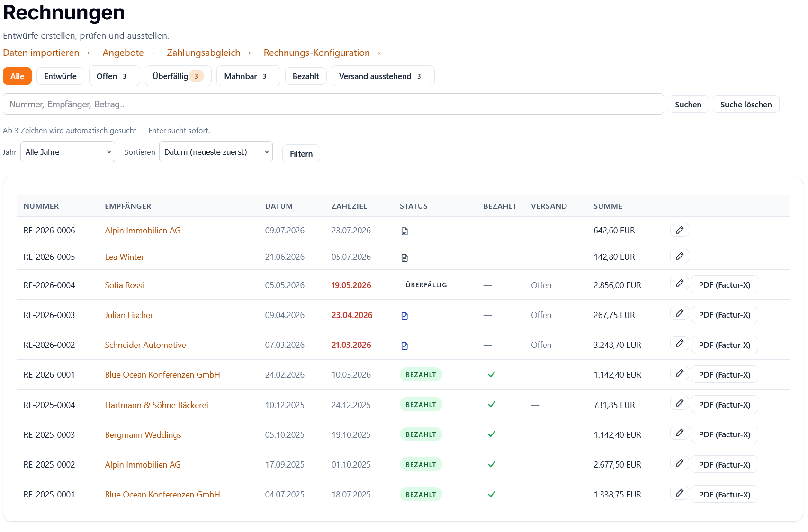808x532 pixels.
Task: Download PDF (Factur-X) for RE-2025-0004
Action: [x=725, y=405]
